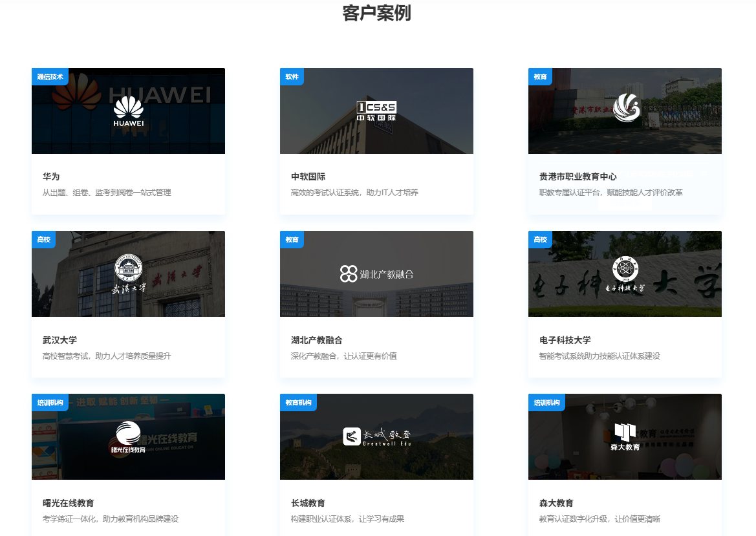Click description 深化产教融合，让认证更有价值

343,356
